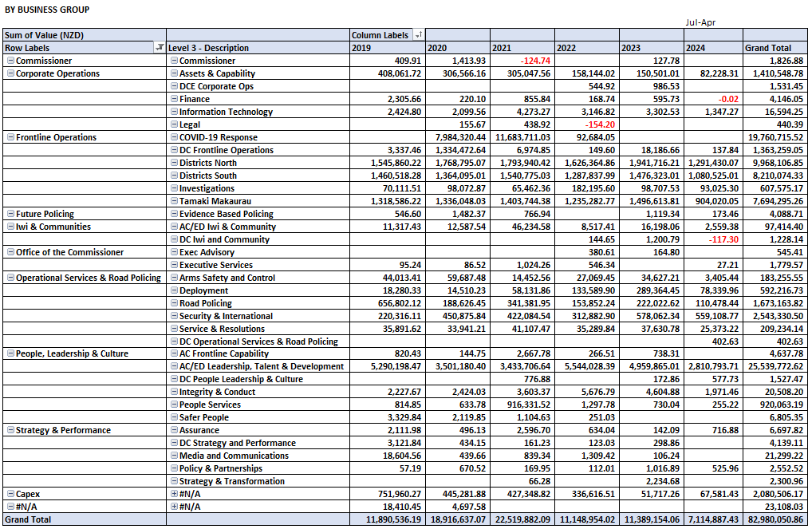Screen dimensions: 812x529
Task: Collapse Operational Services & Road Policing group
Action: 10,278
